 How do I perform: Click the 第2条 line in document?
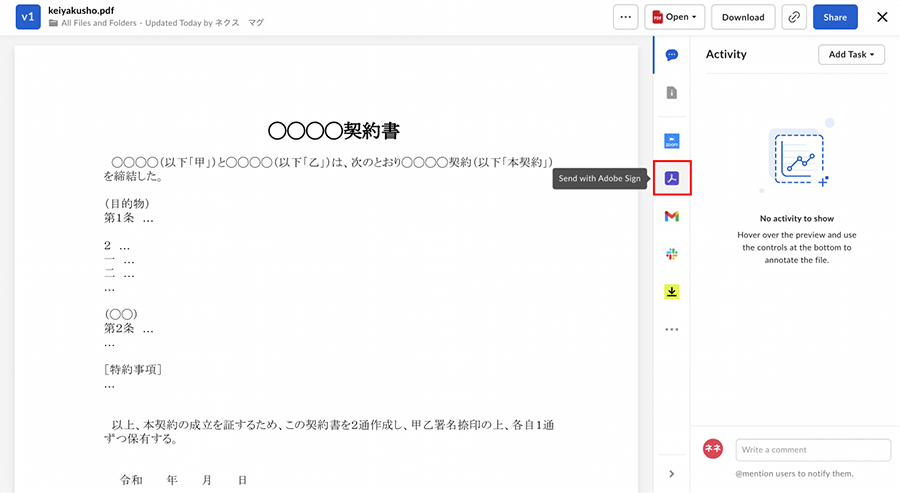[x=129, y=329]
